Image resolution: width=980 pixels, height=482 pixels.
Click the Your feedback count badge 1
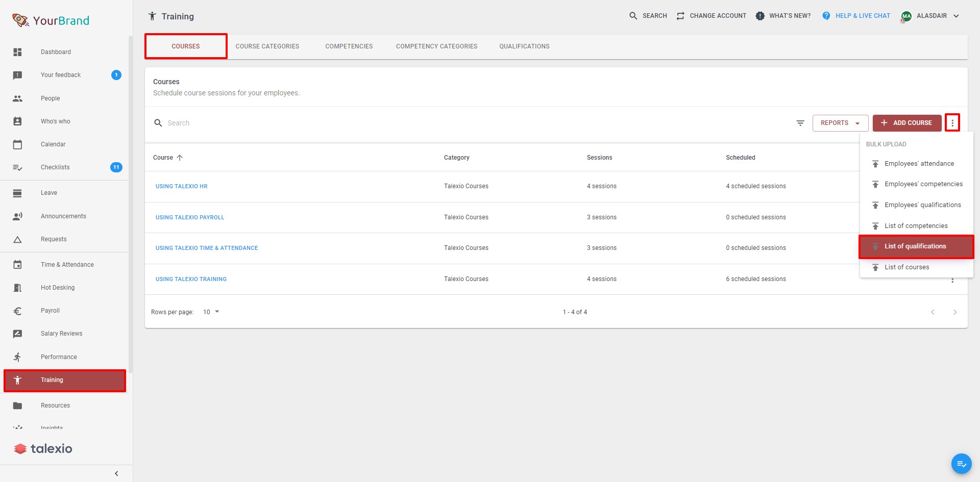pos(116,75)
